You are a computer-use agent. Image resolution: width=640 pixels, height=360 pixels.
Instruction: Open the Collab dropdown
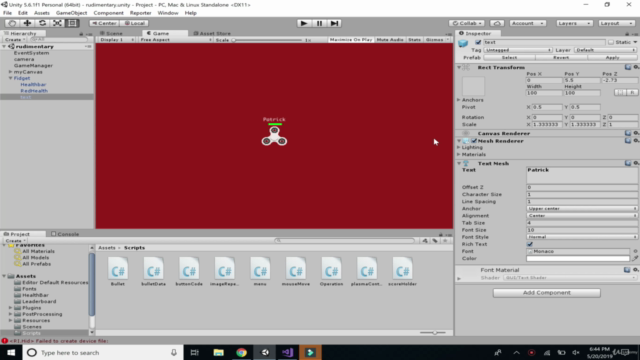(x=467, y=23)
